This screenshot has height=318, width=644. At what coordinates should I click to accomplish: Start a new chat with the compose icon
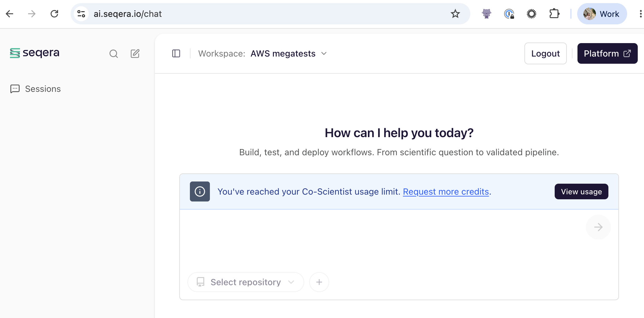click(x=135, y=53)
